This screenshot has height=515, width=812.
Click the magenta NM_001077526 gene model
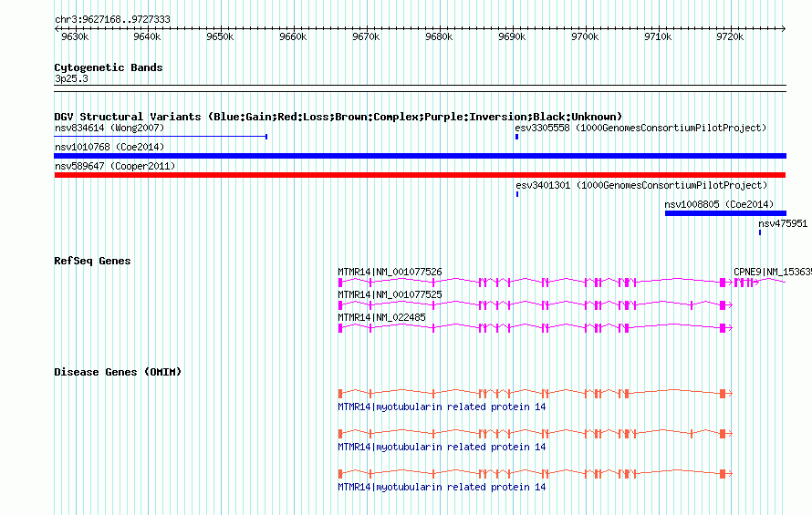tap(535, 282)
